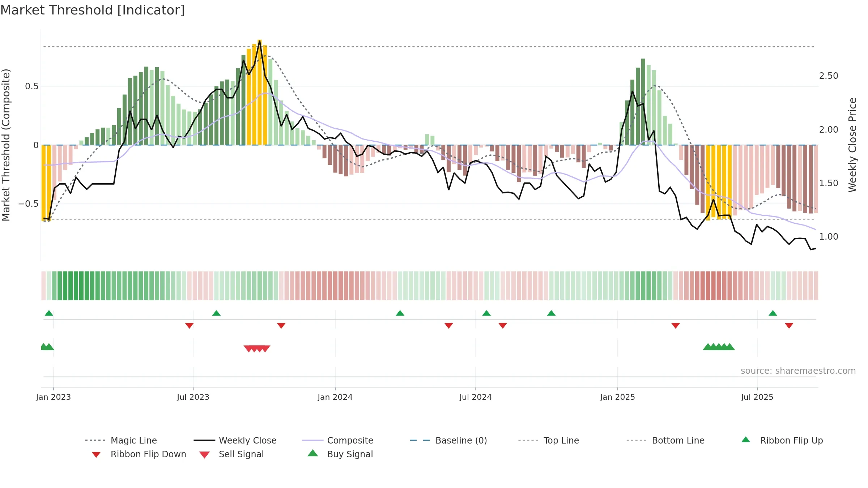Screen dimensions: 868x488
Task: Toggle the Bottom Line legend entry
Action: coord(665,440)
